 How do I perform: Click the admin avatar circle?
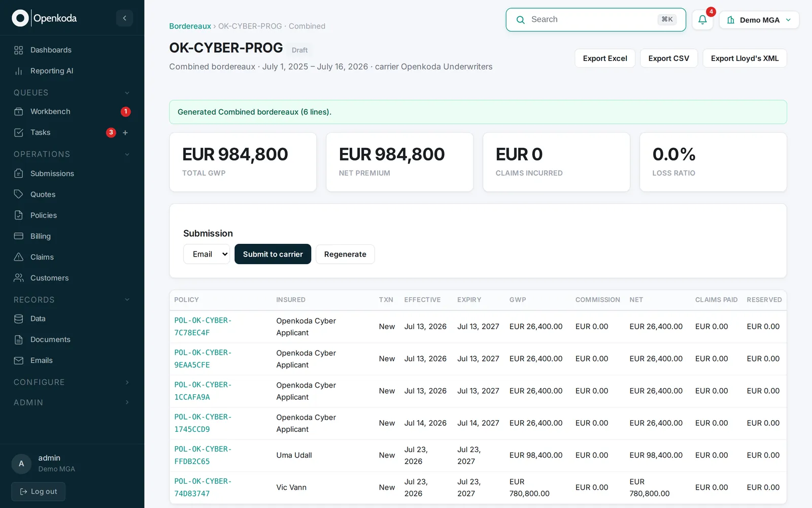point(21,463)
